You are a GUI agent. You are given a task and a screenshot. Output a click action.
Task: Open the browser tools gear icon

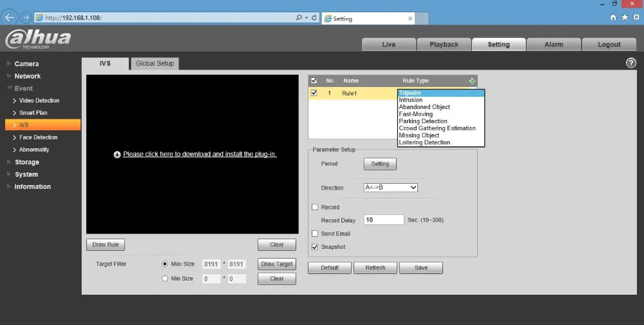click(636, 17)
